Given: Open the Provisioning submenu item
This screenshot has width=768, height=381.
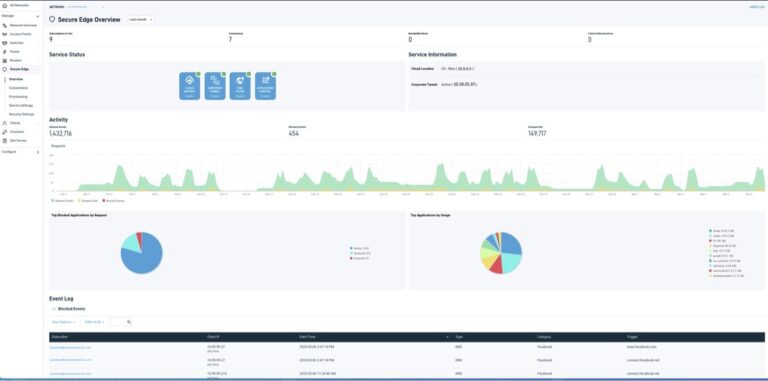Looking at the screenshot, I should (18, 96).
